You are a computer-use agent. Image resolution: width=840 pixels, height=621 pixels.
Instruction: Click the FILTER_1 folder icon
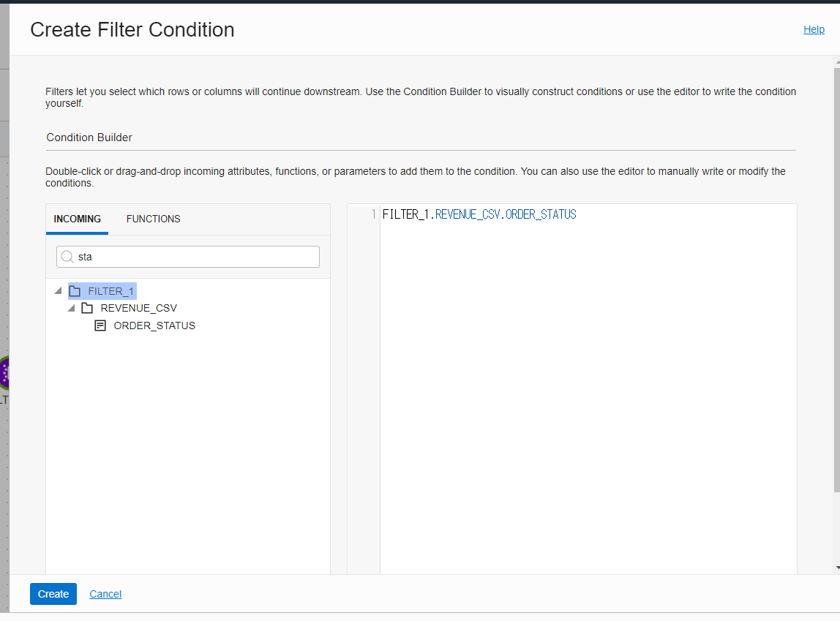[75, 291]
